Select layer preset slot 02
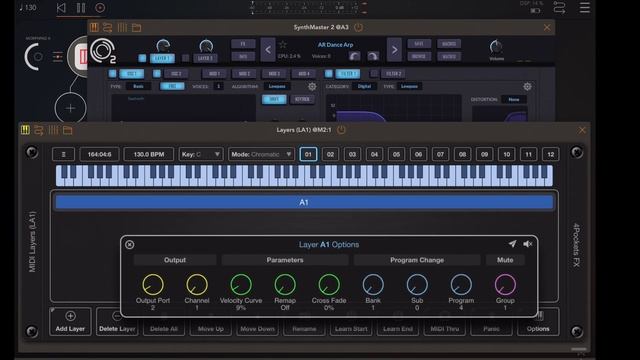The height and width of the screenshot is (360, 640). tap(330, 154)
